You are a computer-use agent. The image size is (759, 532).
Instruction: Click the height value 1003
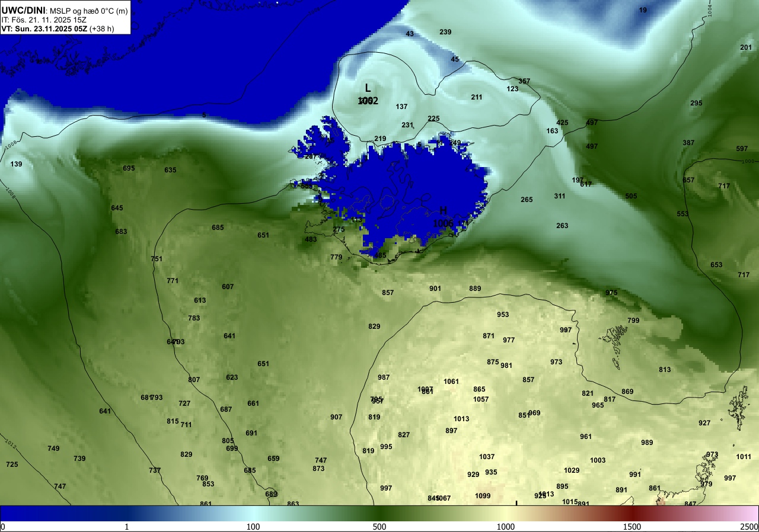[x=598, y=460]
